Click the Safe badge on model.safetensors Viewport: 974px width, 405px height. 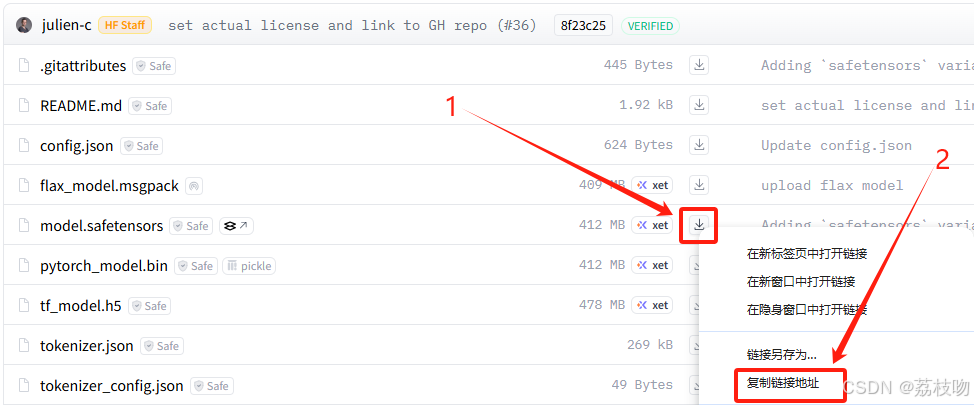[x=191, y=226]
